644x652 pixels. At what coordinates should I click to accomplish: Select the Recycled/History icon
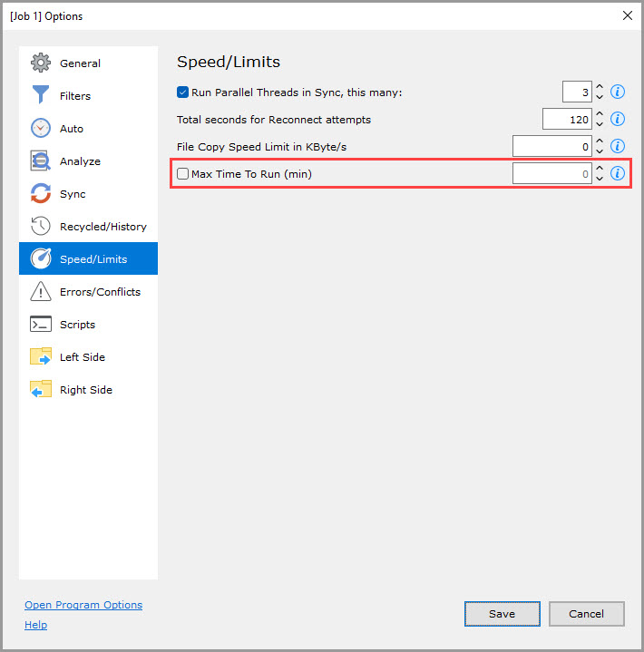coord(41,227)
